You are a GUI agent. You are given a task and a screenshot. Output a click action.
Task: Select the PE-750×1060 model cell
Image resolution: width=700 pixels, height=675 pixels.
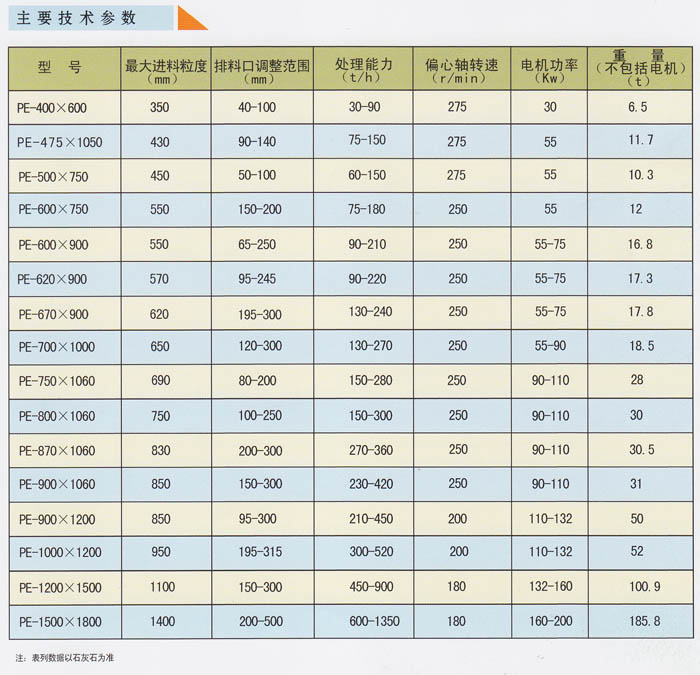[57, 382]
